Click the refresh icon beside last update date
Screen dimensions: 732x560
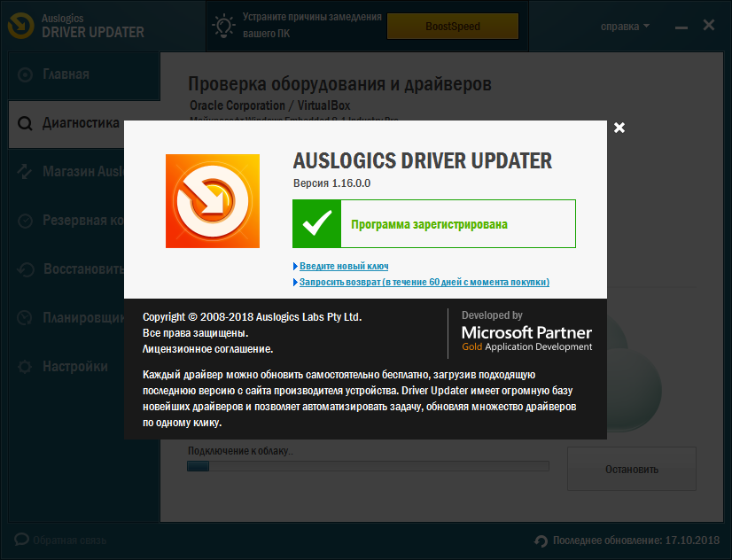pyautogui.click(x=540, y=539)
